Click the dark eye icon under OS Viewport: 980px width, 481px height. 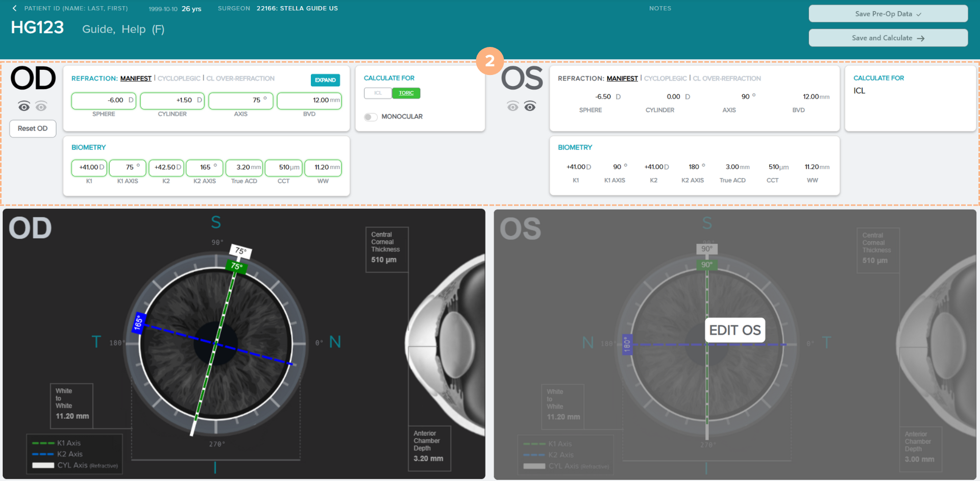(x=530, y=106)
